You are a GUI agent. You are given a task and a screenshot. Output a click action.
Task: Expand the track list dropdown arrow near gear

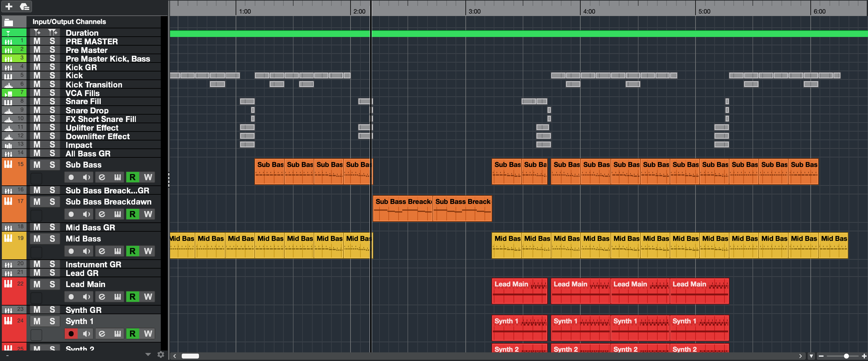pos(148,354)
